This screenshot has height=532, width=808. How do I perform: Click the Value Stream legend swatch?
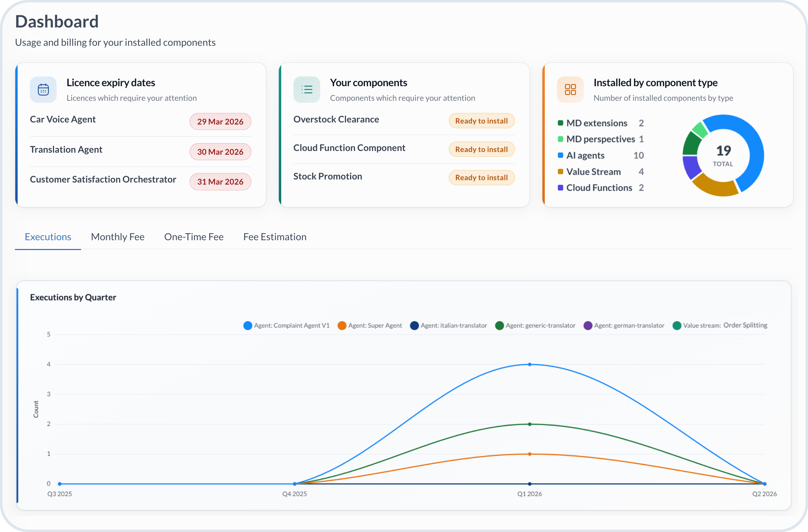[560, 171]
